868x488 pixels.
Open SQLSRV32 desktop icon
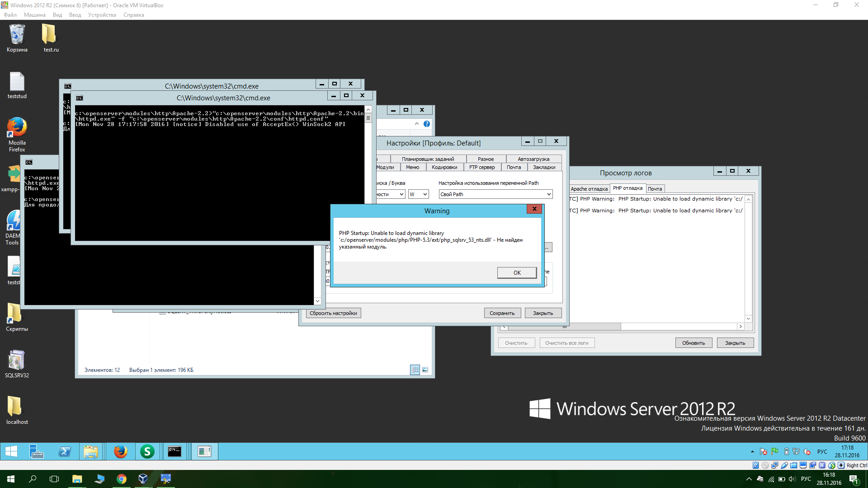pyautogui.click(x=17, y=361)
